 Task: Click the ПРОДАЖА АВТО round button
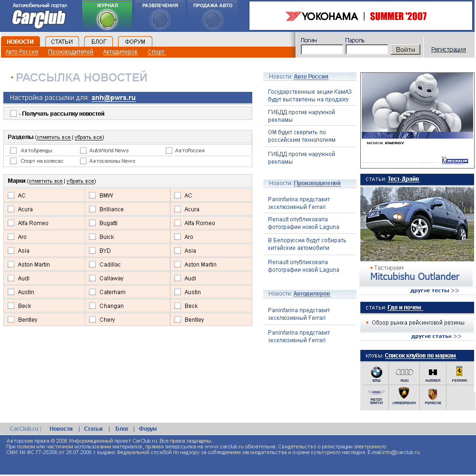tap(212, 19)
